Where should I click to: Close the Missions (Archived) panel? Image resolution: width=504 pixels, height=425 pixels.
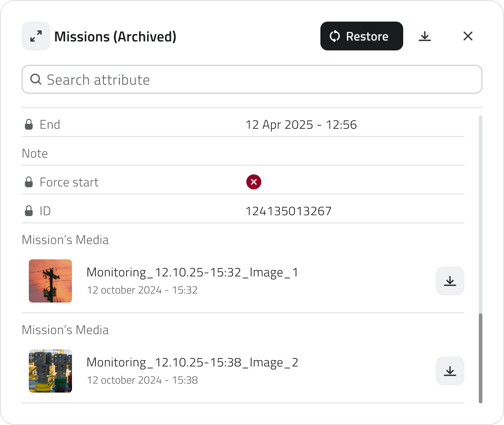pyautogui.click(x=468, y=36)
